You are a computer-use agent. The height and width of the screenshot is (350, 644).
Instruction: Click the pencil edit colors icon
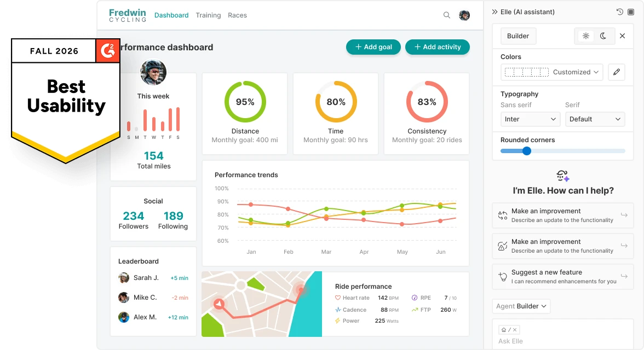coord(617,72)
